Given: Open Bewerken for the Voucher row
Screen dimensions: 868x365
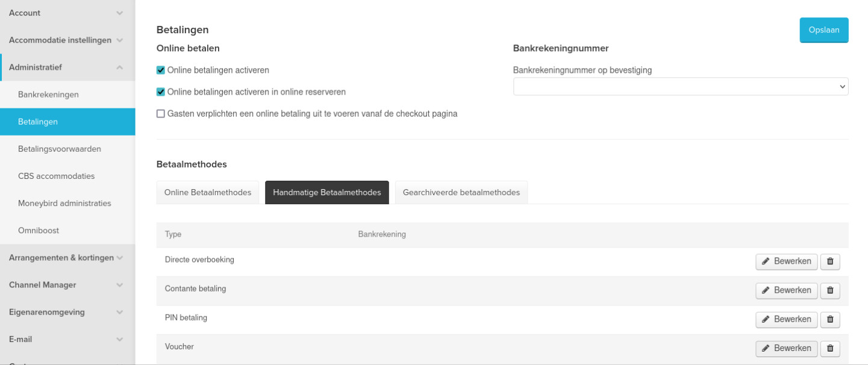Looking at the screenshot, I should pos(786,348).
